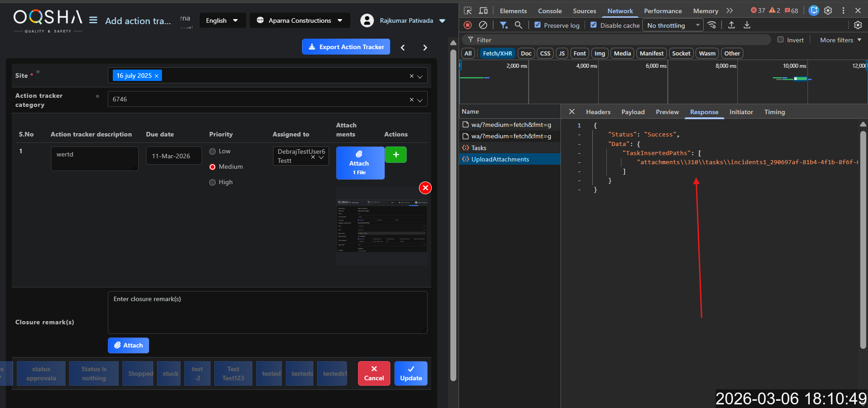Toggle the device toolbar icon in DevTools
The height and width of the screenshot is (408, 868).
click(x=483, y=10)
